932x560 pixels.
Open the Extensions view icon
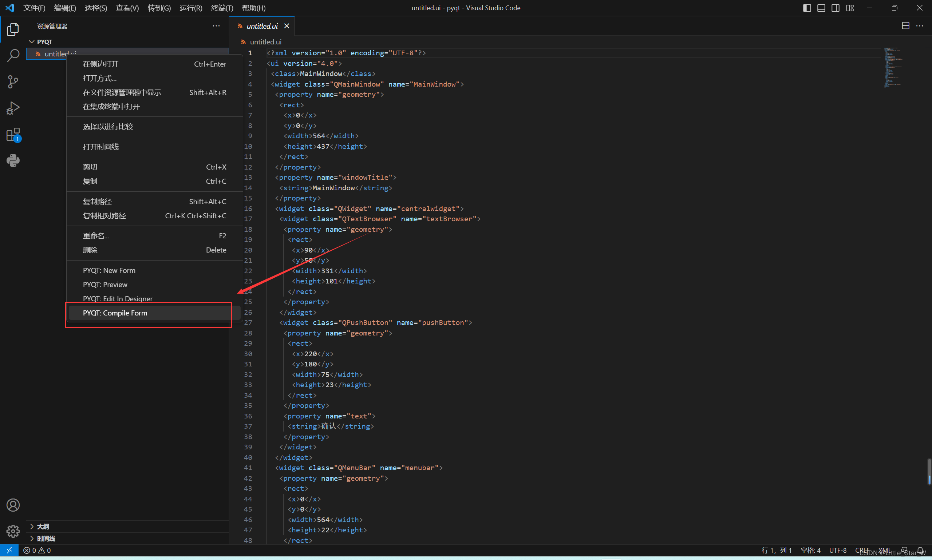click(x=13, y=134)
